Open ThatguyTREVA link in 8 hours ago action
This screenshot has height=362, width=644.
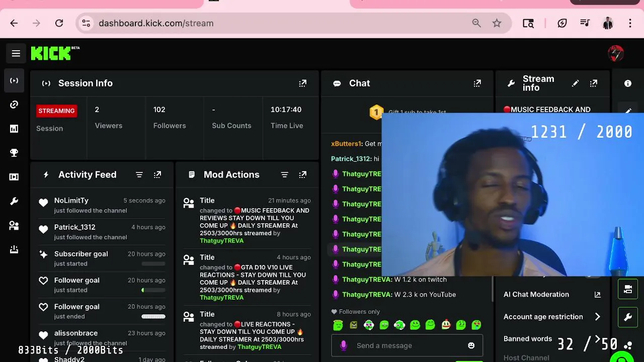point(259,347)
